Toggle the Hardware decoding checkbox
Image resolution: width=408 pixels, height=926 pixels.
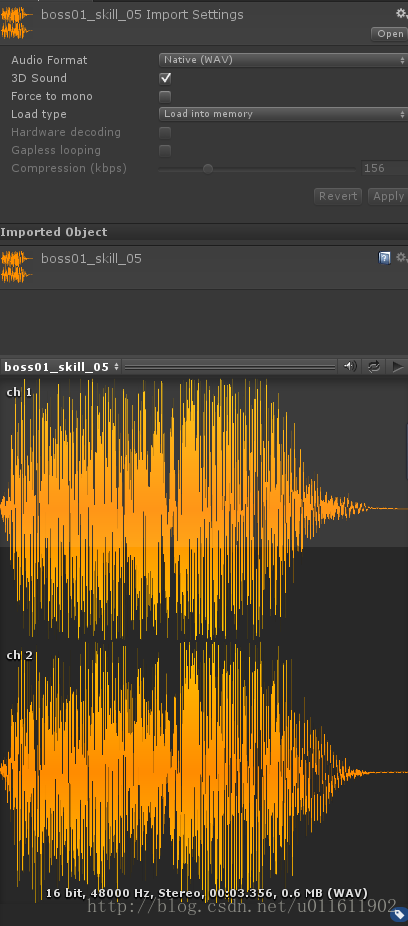pos(165,132)
